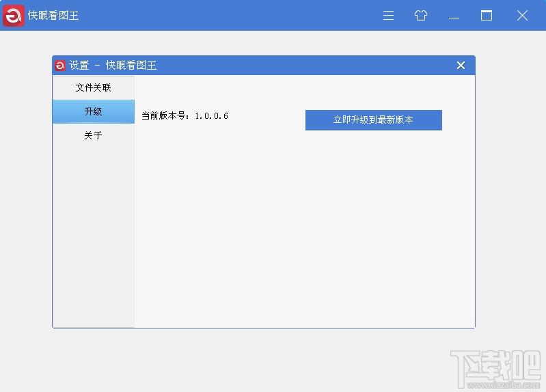Open the hamburger main menu icon
This screenshot has height=392, width=546.
(388, 15)
